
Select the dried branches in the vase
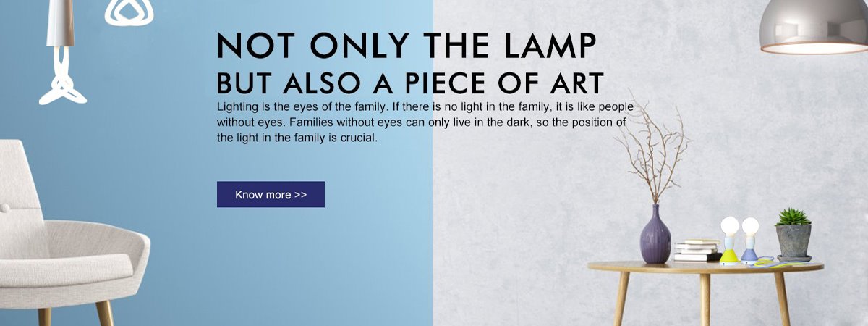(x=651, y=145)
